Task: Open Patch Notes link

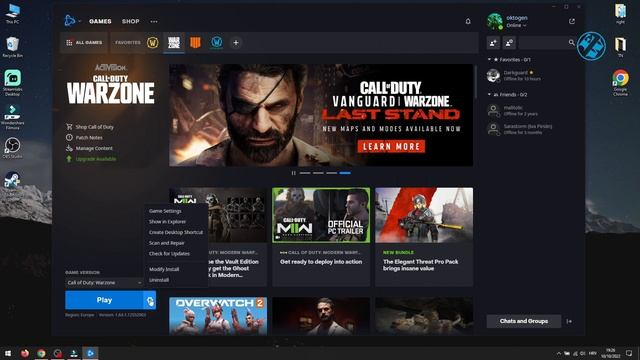Action: (x=84, y=138)
